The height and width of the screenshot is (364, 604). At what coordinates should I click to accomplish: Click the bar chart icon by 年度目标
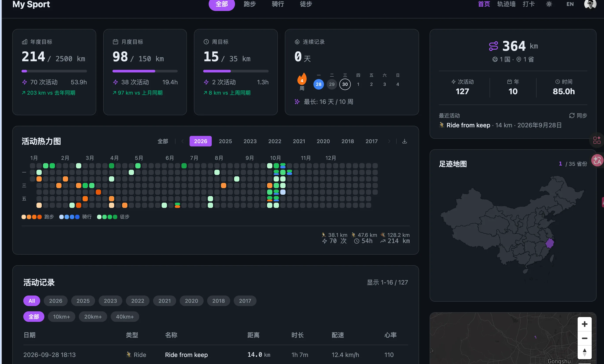(25, 42)
